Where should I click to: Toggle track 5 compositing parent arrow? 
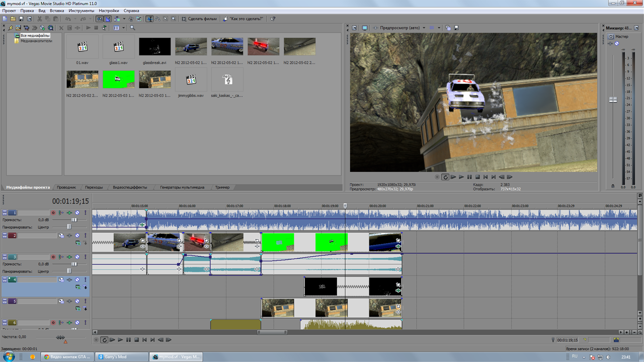click(86, 308)
